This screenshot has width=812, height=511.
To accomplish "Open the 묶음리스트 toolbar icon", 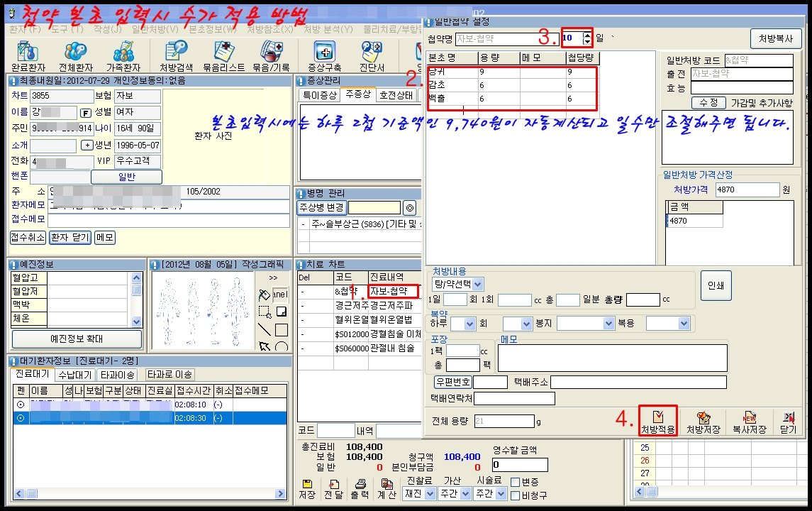I will click(223, 55).
